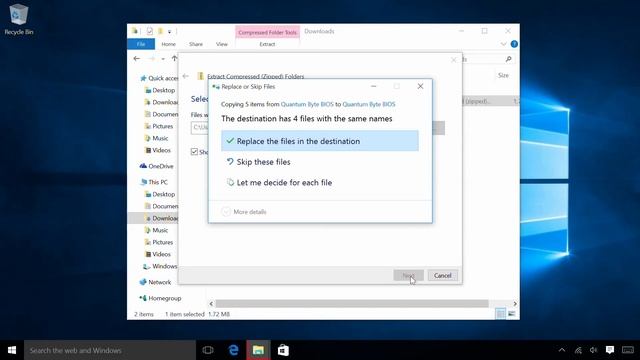Viewport: 640px width, 360px height.
Task: Select Homegroup in navigation pane
Action: 160,298
